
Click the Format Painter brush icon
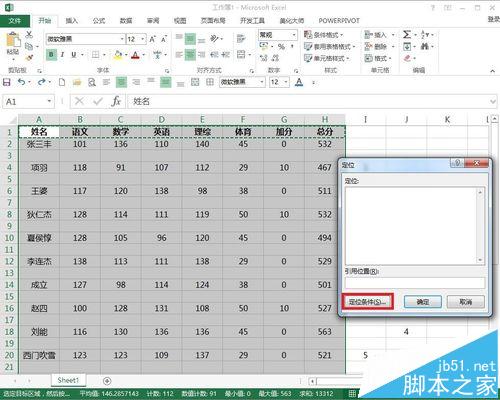(x=29, y=58)
